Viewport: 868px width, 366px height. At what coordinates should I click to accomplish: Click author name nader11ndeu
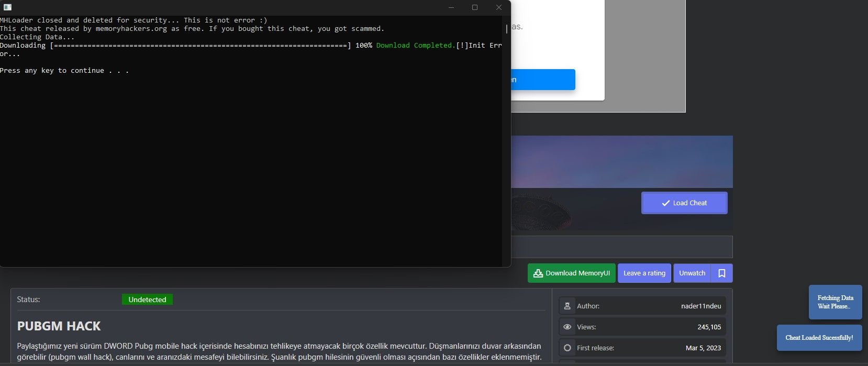[x=701, y=306]
